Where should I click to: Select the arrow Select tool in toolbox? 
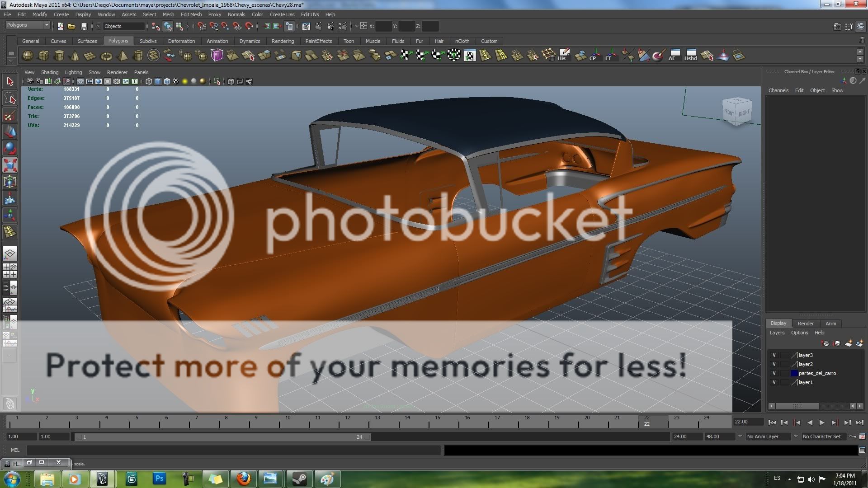pos(10,82)
